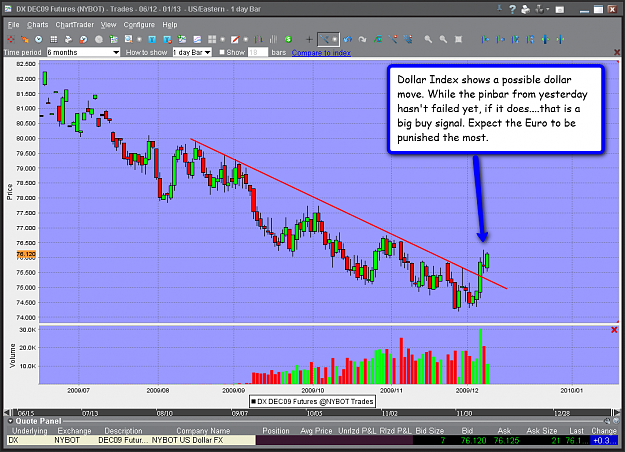The image size is (625, 452).
Task: Open the ChartTrader menu
Action: click(x=75, y=25)
